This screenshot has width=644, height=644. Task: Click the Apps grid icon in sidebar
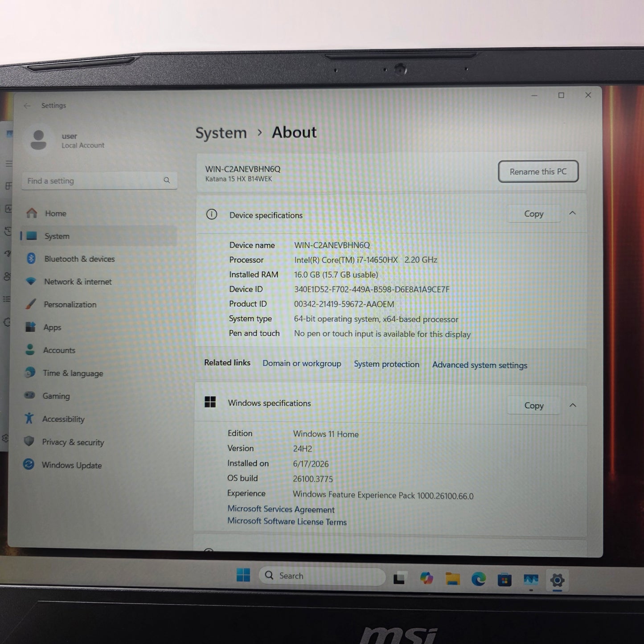coord(30,327)
